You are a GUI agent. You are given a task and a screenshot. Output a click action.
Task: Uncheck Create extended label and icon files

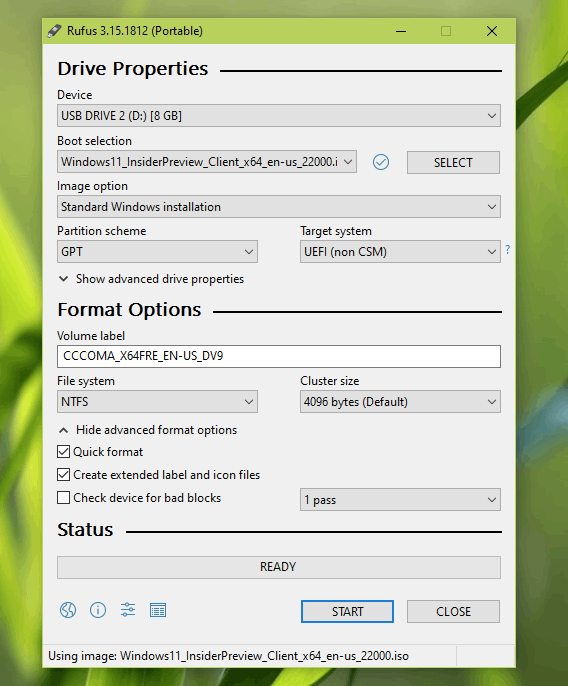coord(63,475)
